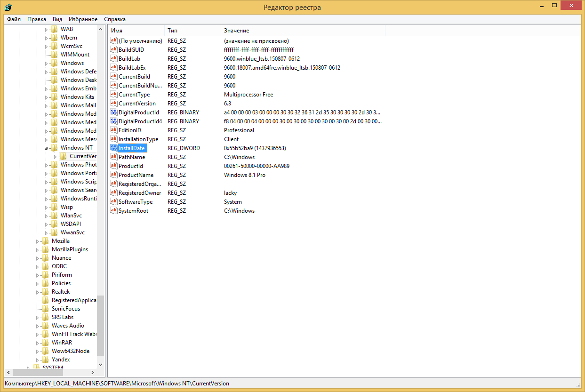This screenshot has width=585, height=392.
Task: Select the ProductId value name
Action: click(130, 166)
